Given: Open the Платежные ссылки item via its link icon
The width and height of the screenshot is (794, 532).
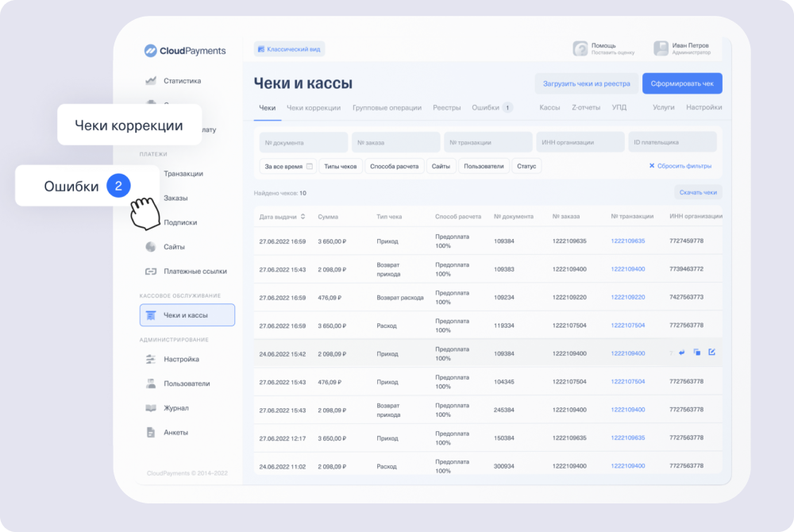Looking at the screenshot, I should (x=152, y=271).
